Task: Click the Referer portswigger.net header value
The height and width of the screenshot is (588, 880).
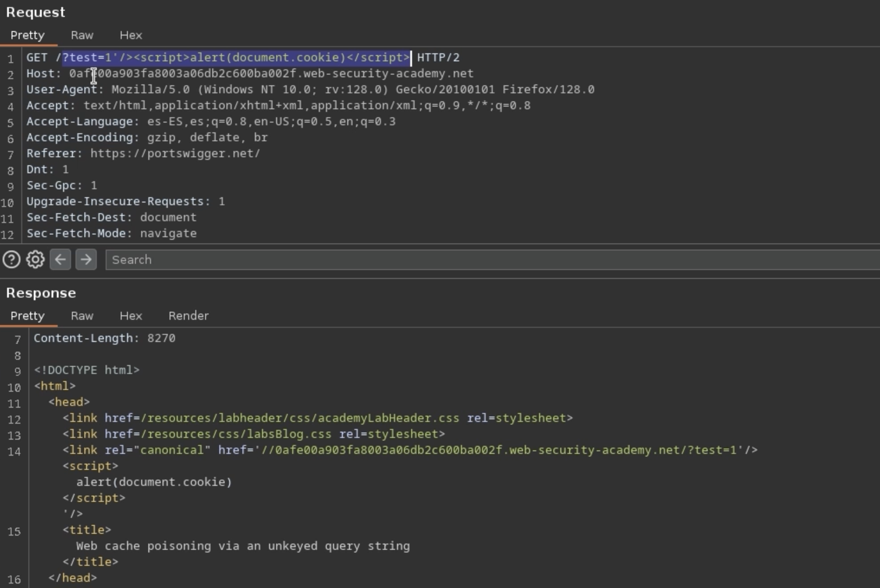Action: (x=175, y=154)
